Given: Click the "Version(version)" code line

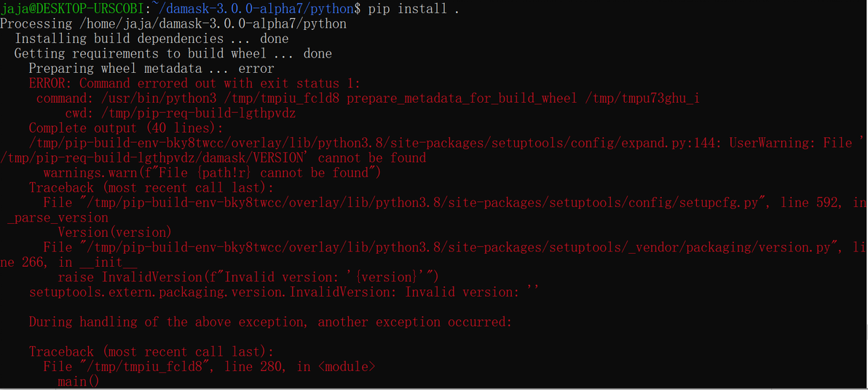Looking at the screenshot, I should click(114, 233).
